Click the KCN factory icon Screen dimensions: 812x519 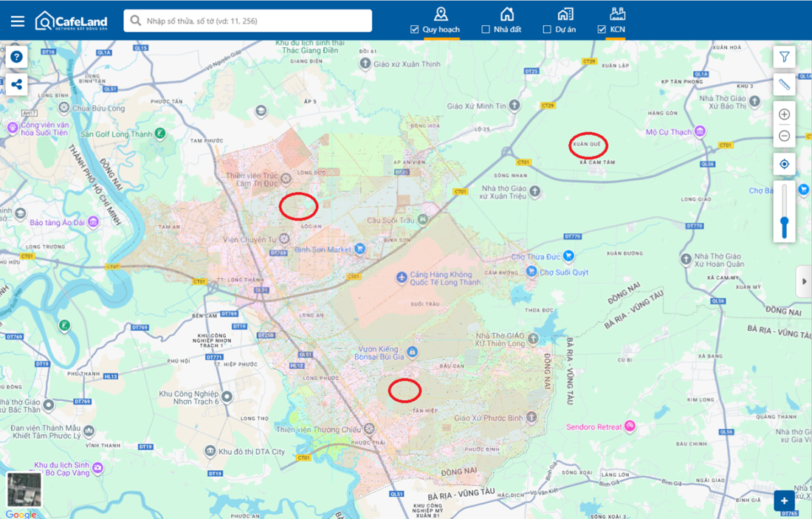click(x=617, y=13)
